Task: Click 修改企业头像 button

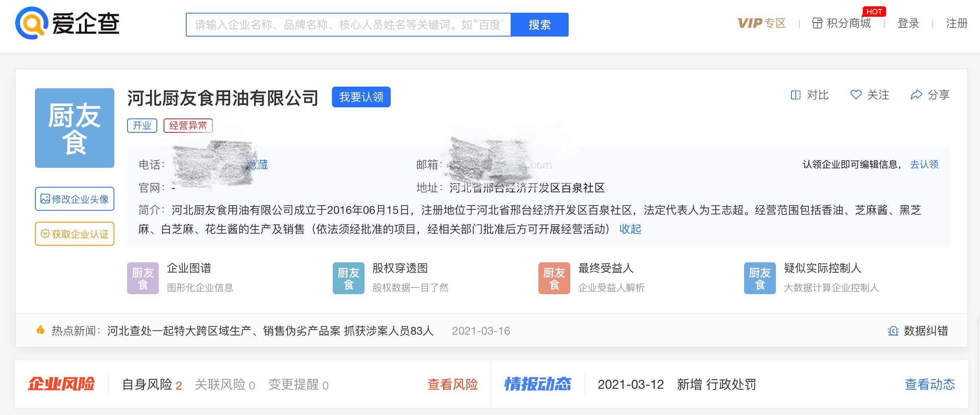Action: (x=75, y=199)
